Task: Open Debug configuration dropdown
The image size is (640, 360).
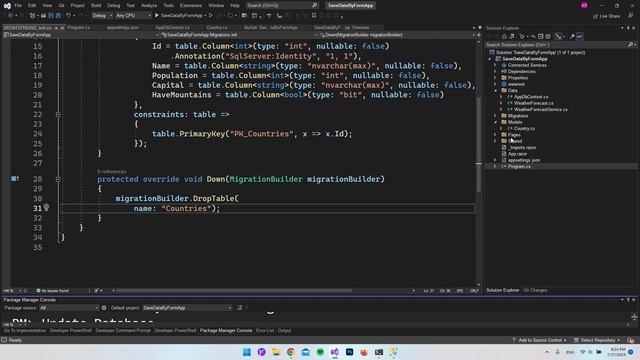Action: coord(102,16)
